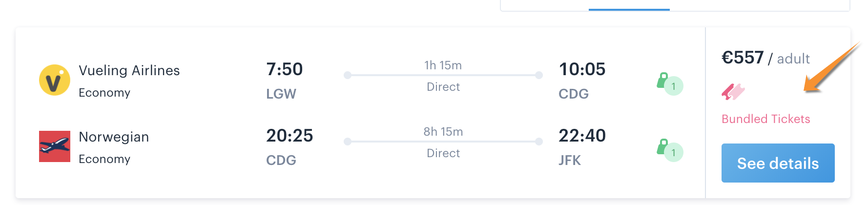Click the 8h 15m flight duration label
Screen dimensions: 868x205
point(443,132)
